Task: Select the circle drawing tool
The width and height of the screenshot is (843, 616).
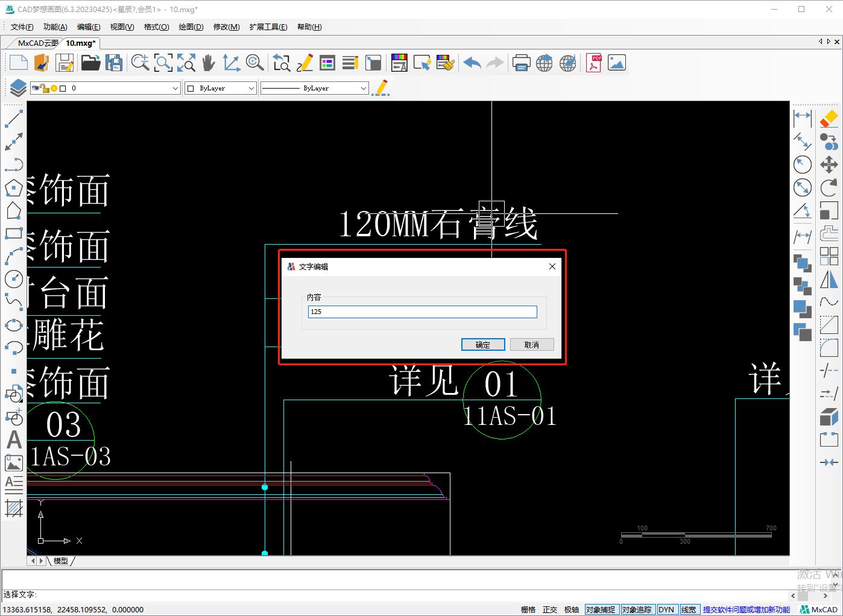Action: pos(14,279)
